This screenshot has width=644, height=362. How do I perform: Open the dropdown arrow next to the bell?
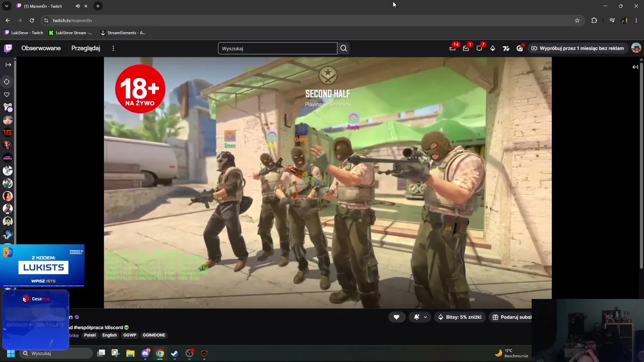coord(425,317)
